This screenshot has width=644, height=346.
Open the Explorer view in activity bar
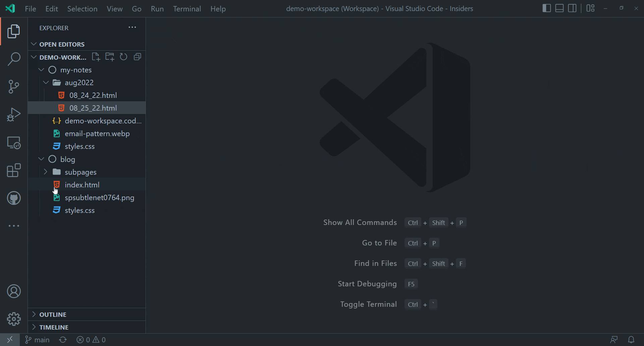[x=14, y=31]
